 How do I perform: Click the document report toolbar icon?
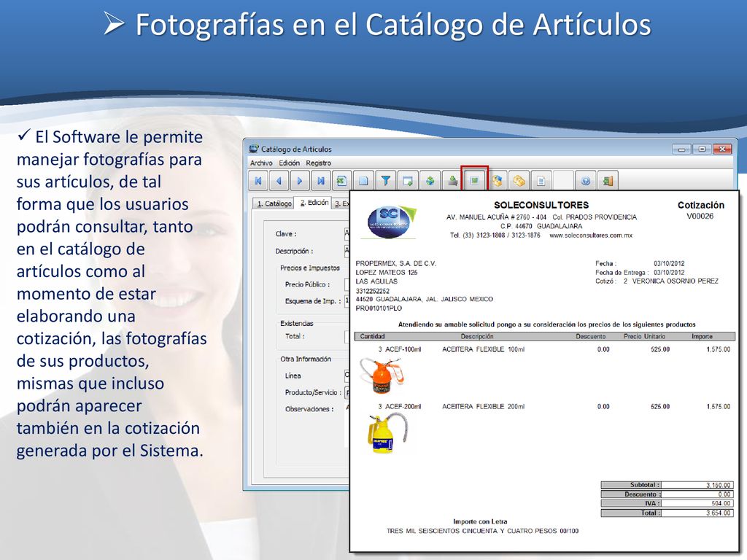[x=541, y=181]
